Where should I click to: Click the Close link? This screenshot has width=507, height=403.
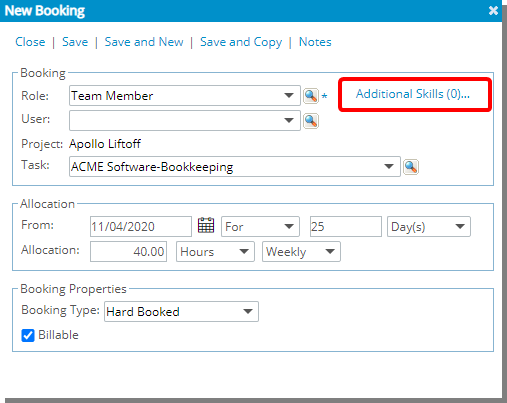(x=30, y=42)
